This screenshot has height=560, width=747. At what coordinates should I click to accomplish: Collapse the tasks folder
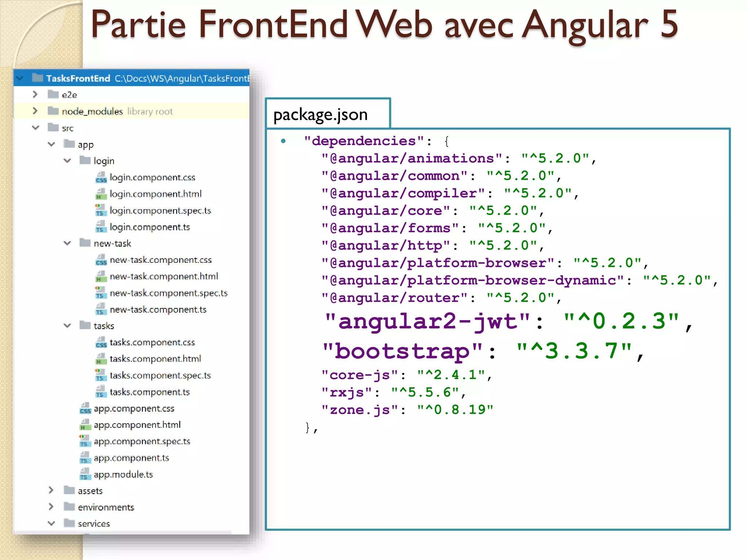click(x=67, y=326)
